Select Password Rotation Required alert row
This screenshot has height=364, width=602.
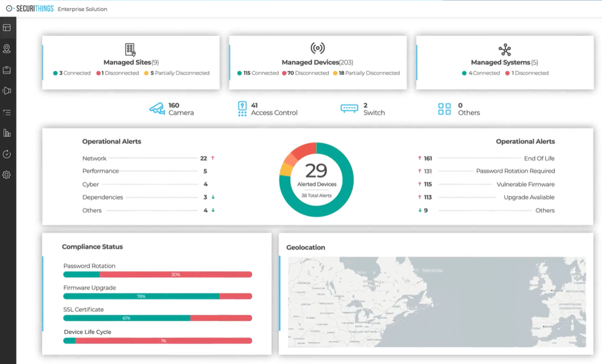[x=486, y=171]
